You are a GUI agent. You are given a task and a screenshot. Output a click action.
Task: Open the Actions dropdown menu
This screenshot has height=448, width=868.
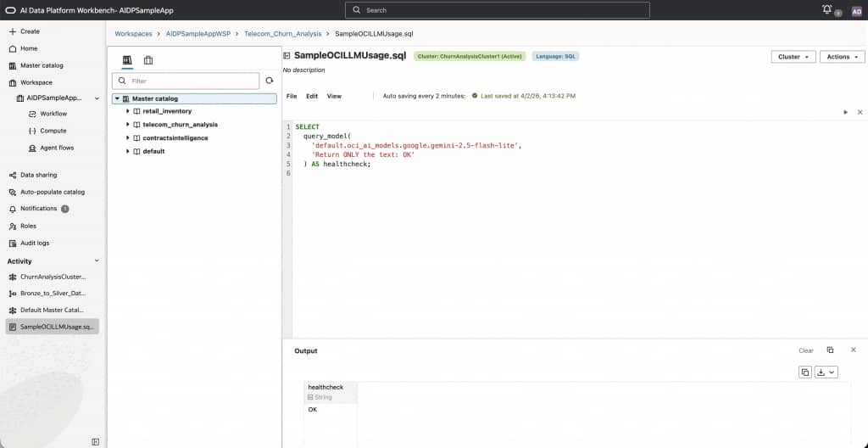coord(842,57)
